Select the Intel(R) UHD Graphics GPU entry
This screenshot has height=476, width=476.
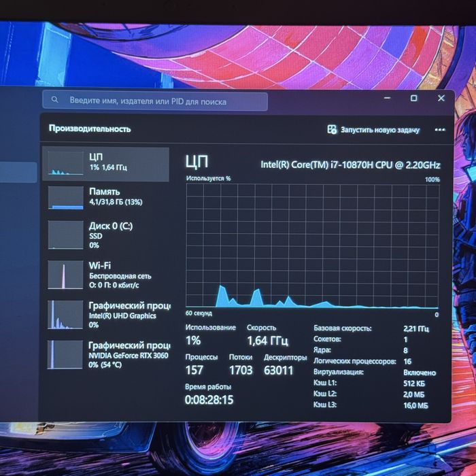pos(105,314)
